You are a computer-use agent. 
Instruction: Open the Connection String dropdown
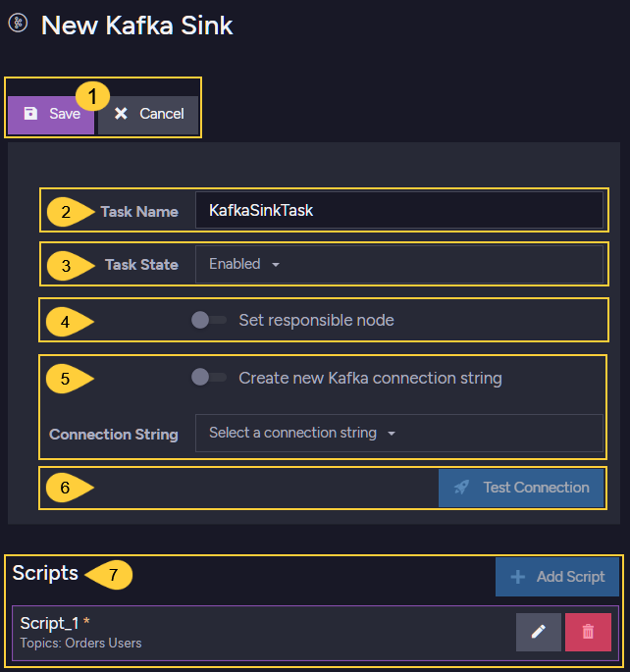coord(399,433)
